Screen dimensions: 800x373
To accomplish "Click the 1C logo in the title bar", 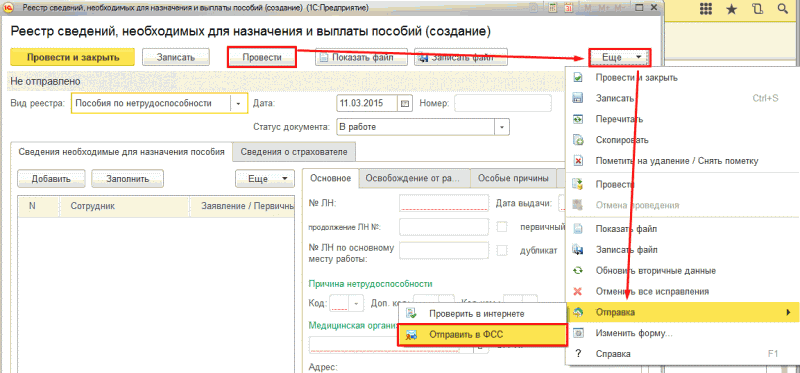I will [7, 8].
